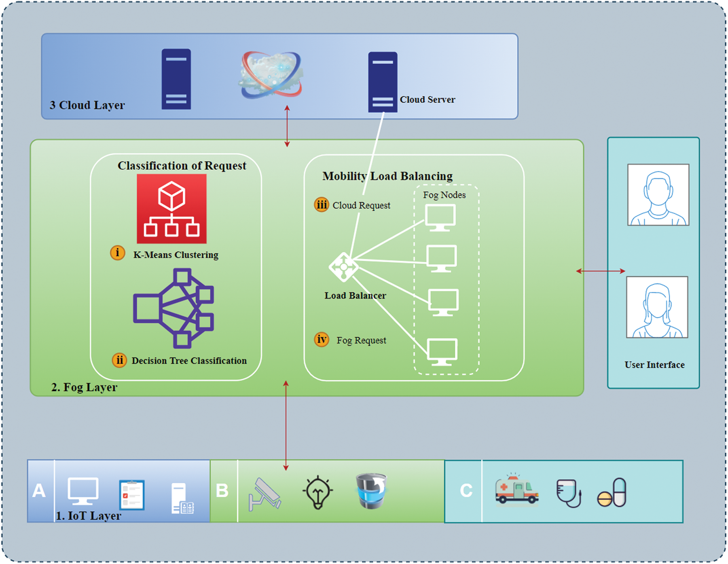
Task: Click the Load Balancer diamond icon
Action: (343, 267)
